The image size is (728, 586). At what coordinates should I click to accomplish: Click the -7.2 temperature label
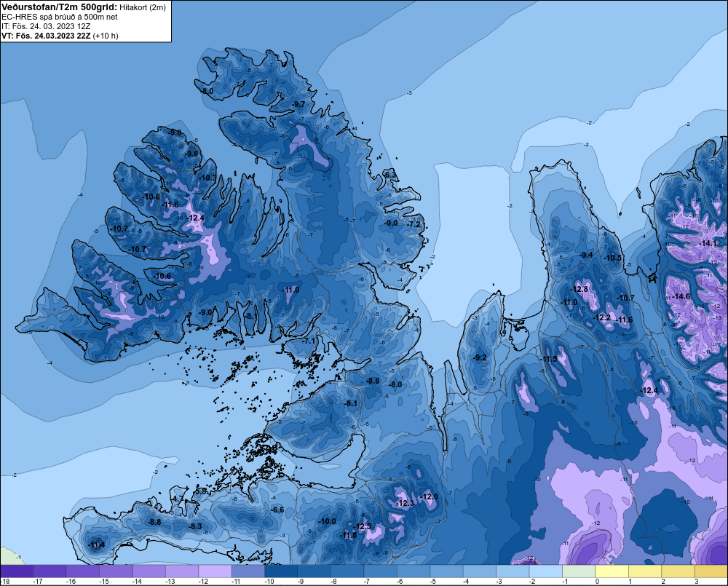coord(414,224)
